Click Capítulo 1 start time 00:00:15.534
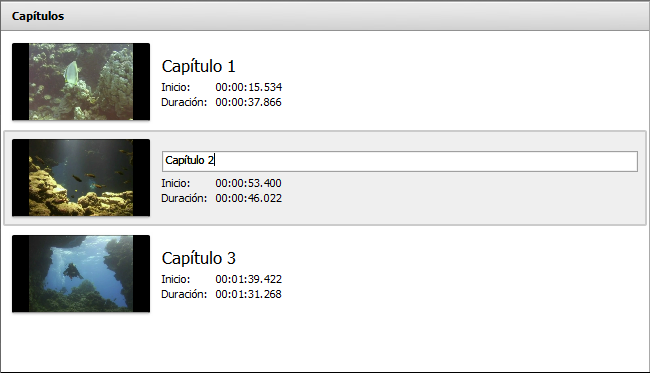The image size is (650, 373). pos(249,87)
